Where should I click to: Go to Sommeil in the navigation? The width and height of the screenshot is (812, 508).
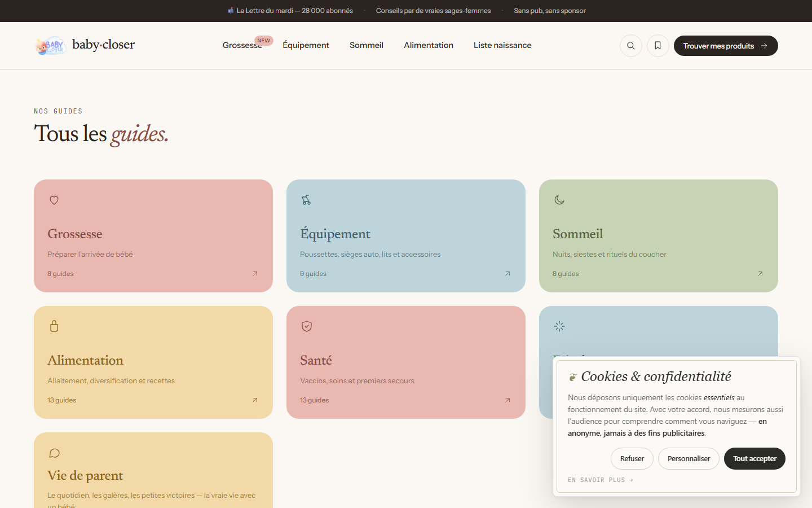click(x=367, y=45)
